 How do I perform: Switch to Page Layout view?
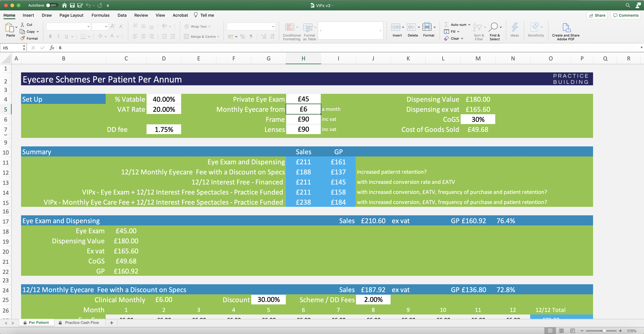(x=561, y=331)
